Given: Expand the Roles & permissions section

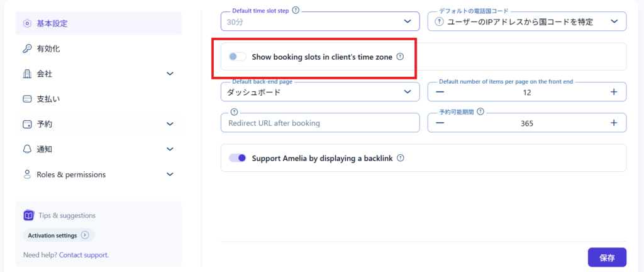Looking at the screenshot, I should (x=169, y=174).
